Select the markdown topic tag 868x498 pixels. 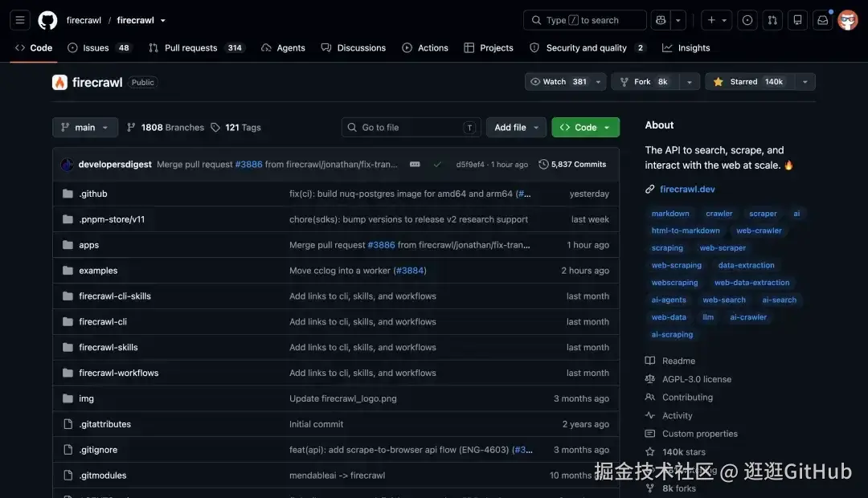pos(670,214)
